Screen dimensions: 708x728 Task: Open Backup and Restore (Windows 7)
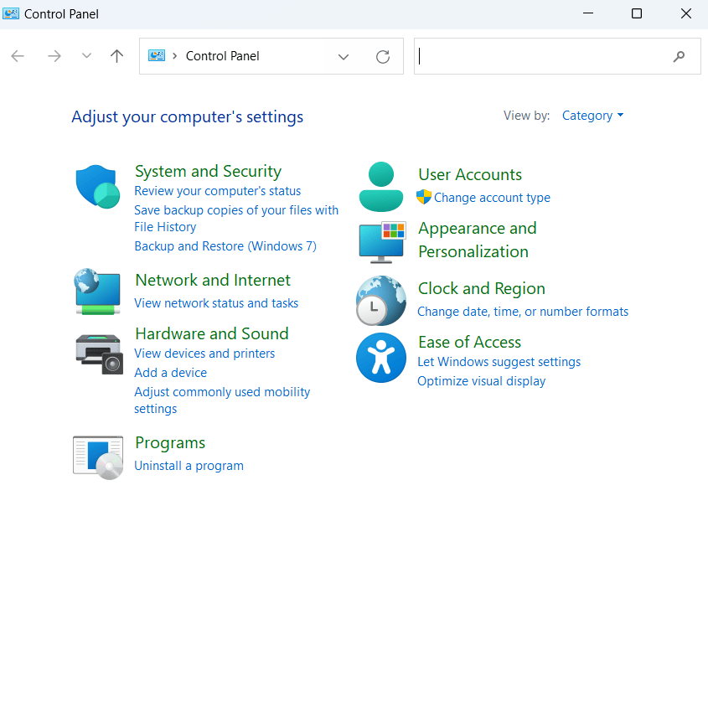click(x=225, y=245)
